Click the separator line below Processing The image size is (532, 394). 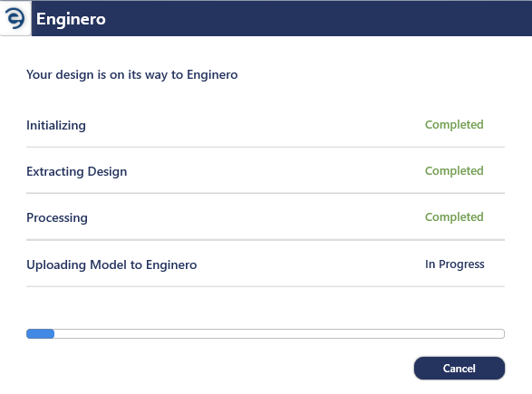(266, 240)
